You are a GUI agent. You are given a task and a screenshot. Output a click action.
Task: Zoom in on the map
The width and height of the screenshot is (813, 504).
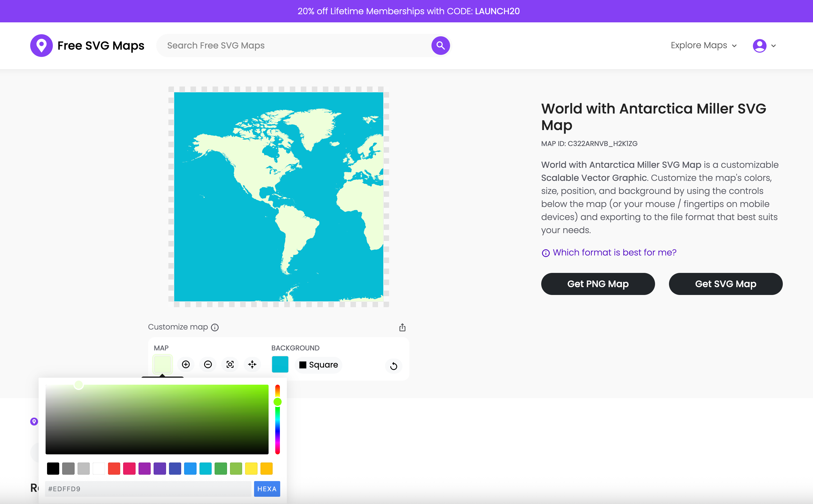point(186,364)
